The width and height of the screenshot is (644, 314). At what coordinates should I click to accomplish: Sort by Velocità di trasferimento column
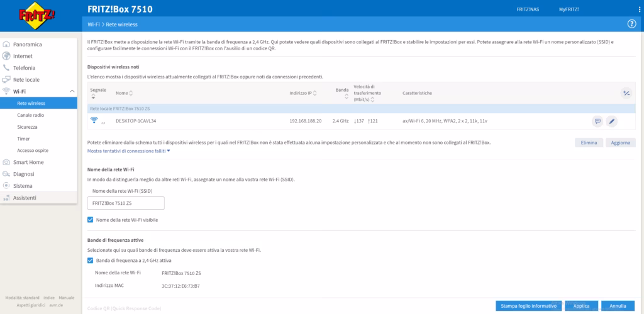tap(372, 100)
